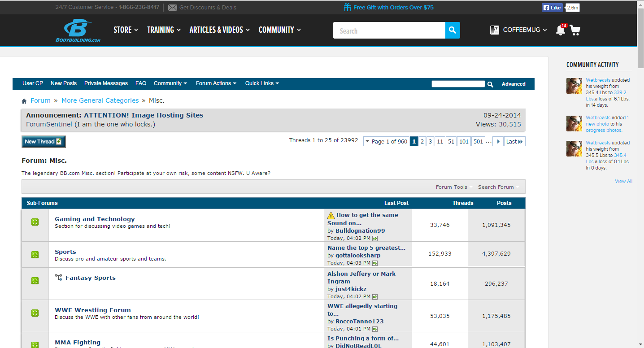Viewport: 644px width, 348px height.
Task: Click the Gaming and Technology forum status icon
Action: click(x=35, y=222)
